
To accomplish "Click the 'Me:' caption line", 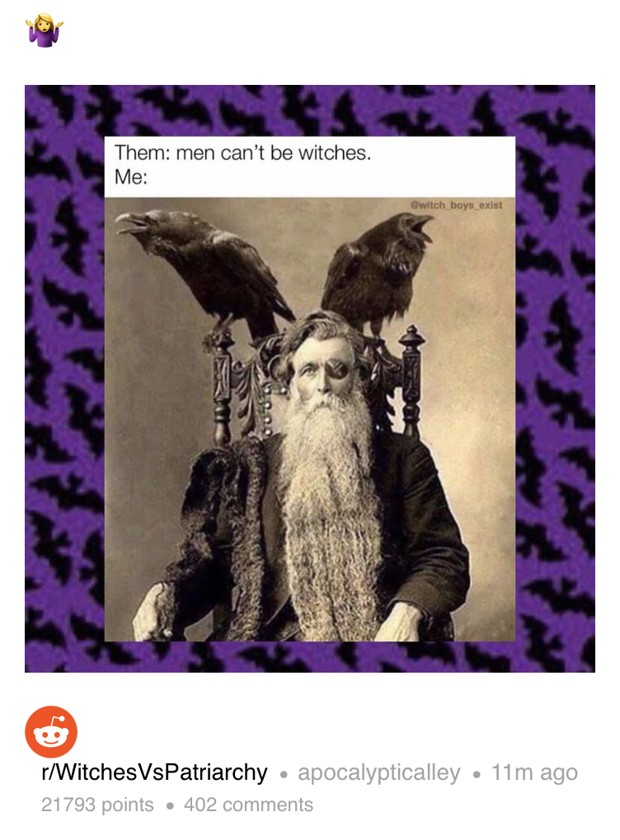I will click(131, 177).
